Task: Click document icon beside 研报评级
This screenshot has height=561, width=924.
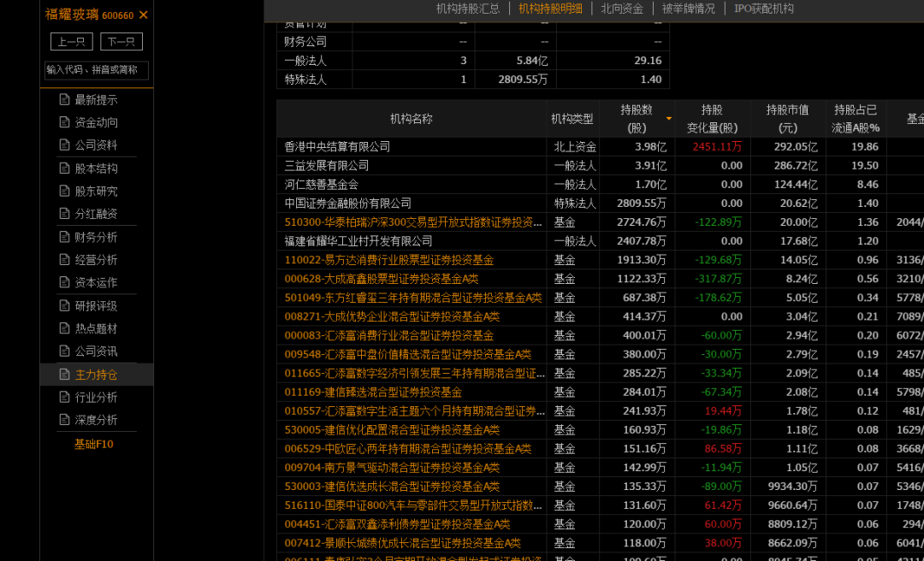Action: 64,306
